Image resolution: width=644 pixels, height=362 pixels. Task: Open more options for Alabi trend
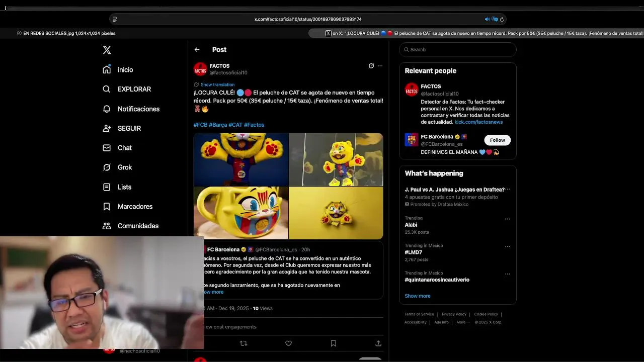tap(508, 219)
